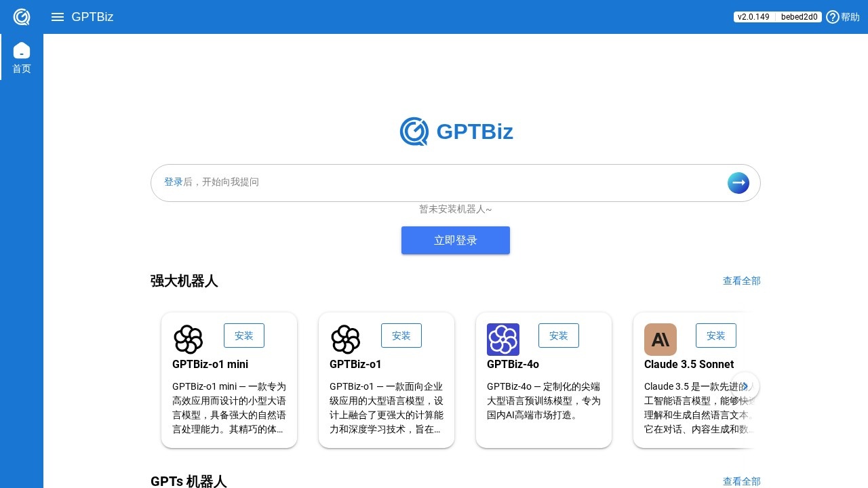Install the GPTBiz-o1 robot
Screen dimensions: 868x488
[401, 335]
